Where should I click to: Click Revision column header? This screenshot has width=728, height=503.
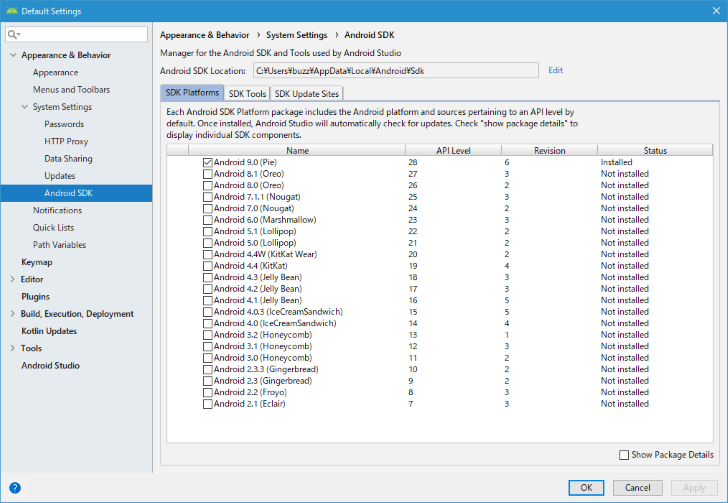[x=549, y=150]
